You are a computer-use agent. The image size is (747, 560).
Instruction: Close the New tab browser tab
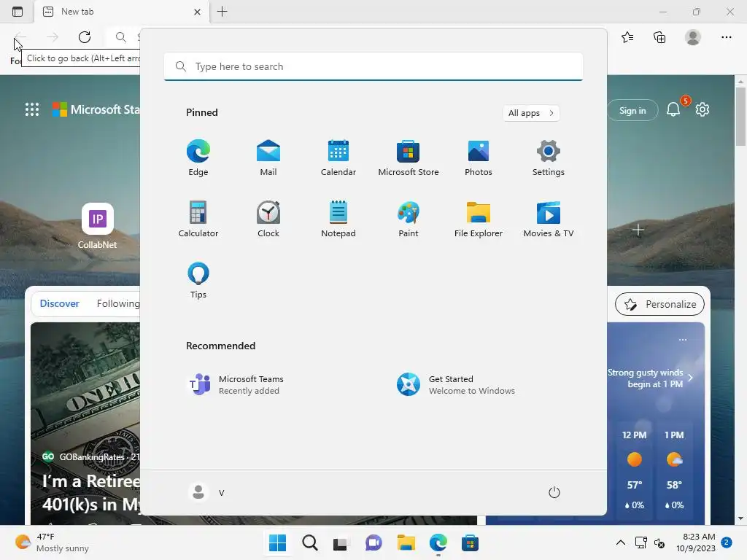(197, 12)
